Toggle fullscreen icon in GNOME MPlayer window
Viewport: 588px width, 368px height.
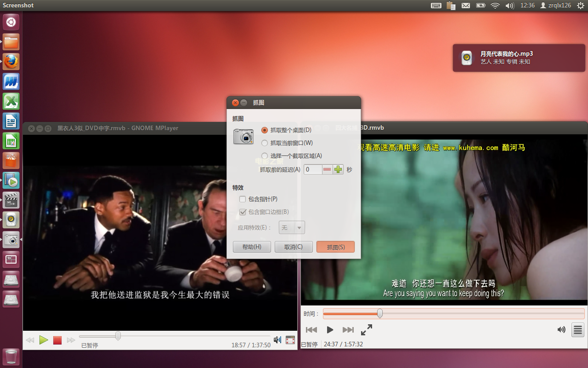[290, 340]
